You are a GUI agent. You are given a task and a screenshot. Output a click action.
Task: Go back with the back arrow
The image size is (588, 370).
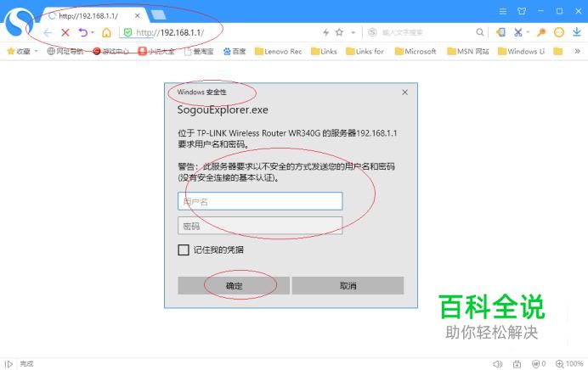click(x=48, y=32)
